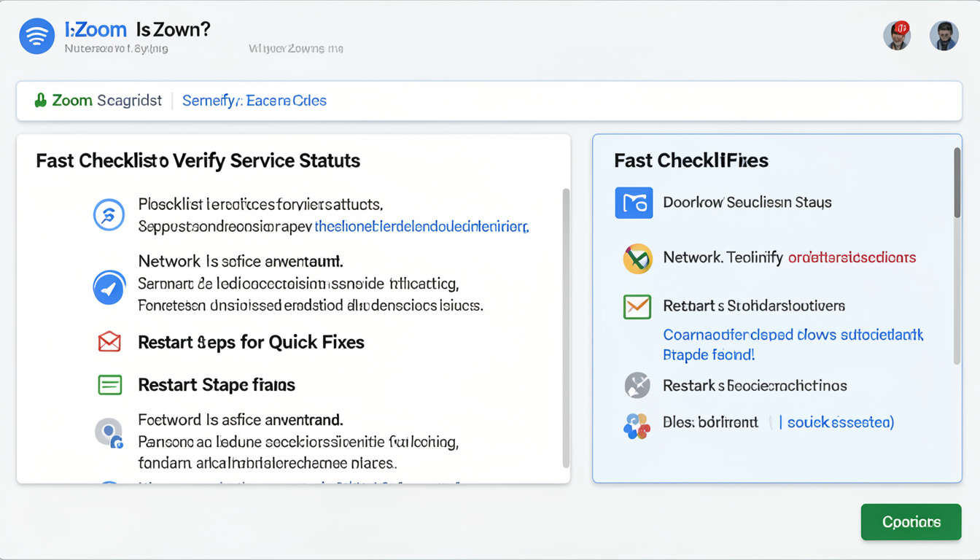Open the Serneify Eacere Cdes section
The width and height of the screenshot is (980, 560).
pos(254,100)
